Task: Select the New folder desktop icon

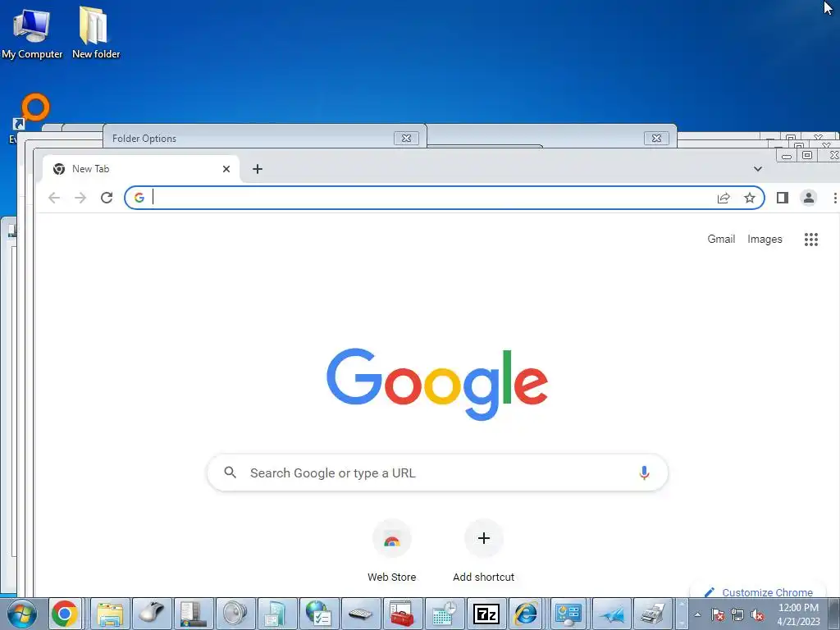Action: [96, 32]
